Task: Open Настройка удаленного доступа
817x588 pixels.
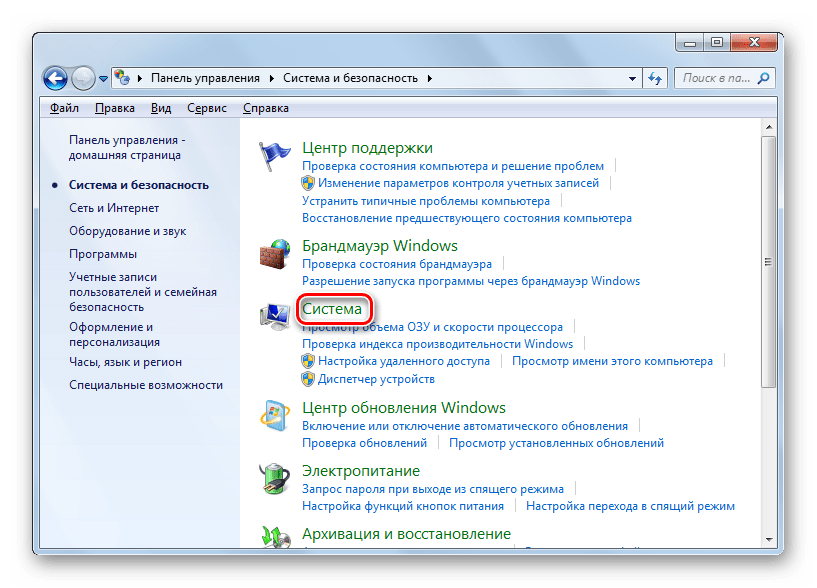Action: [x=404, y=361]
